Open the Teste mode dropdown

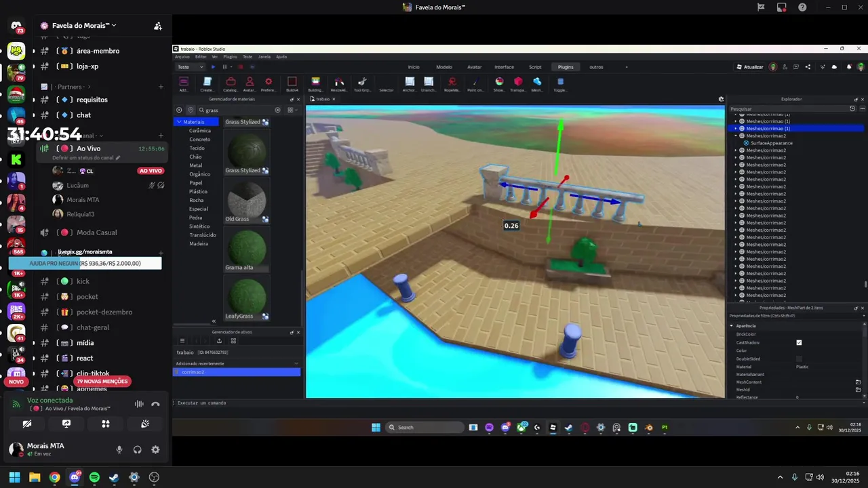[191, 67]
